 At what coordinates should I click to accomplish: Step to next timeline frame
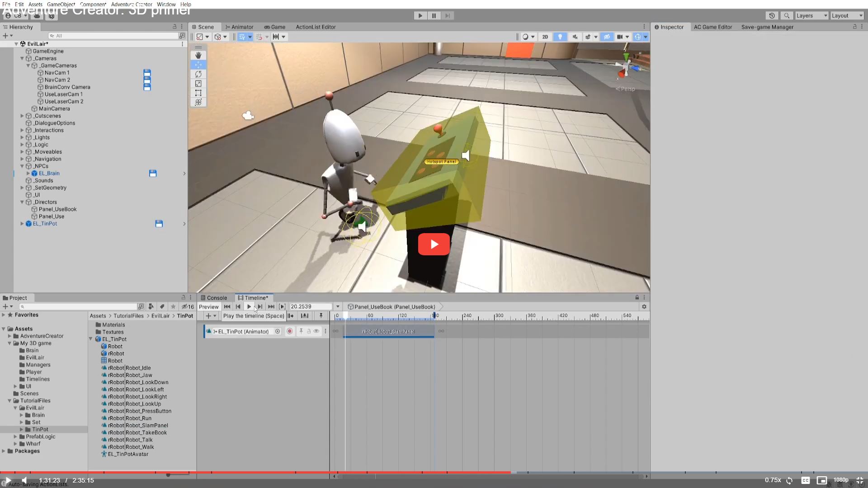(260, 307)
